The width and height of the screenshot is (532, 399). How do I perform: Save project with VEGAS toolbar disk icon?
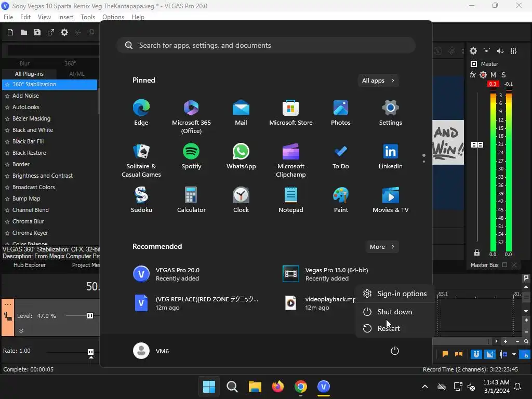point(37,32)
